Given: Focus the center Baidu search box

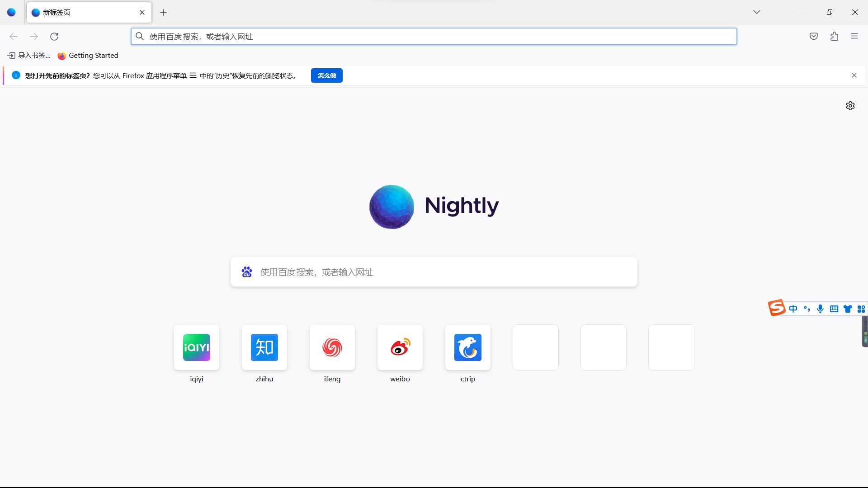Looking at the screenshot, I should click(434, 272).
